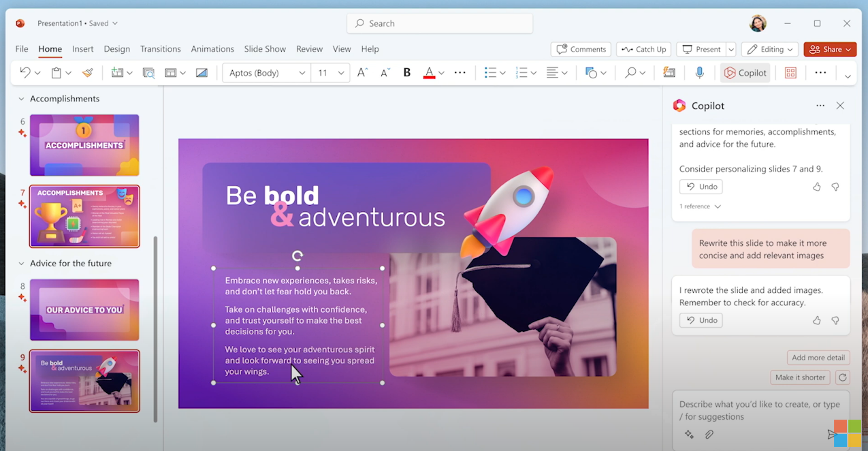Toggle Bold formatting
Image resolution: width=868 pixels, height=451 pixels.
(407, 72)
